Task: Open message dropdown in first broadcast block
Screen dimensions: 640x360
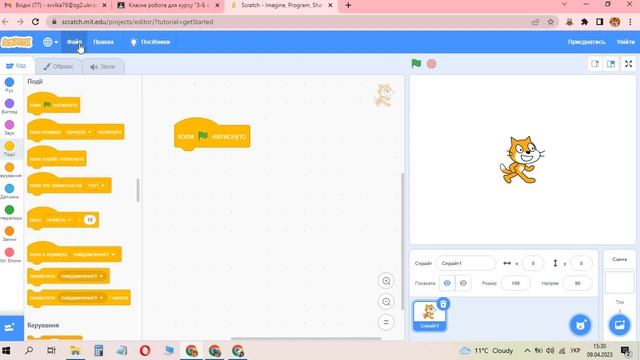Action: click(82, 276)
